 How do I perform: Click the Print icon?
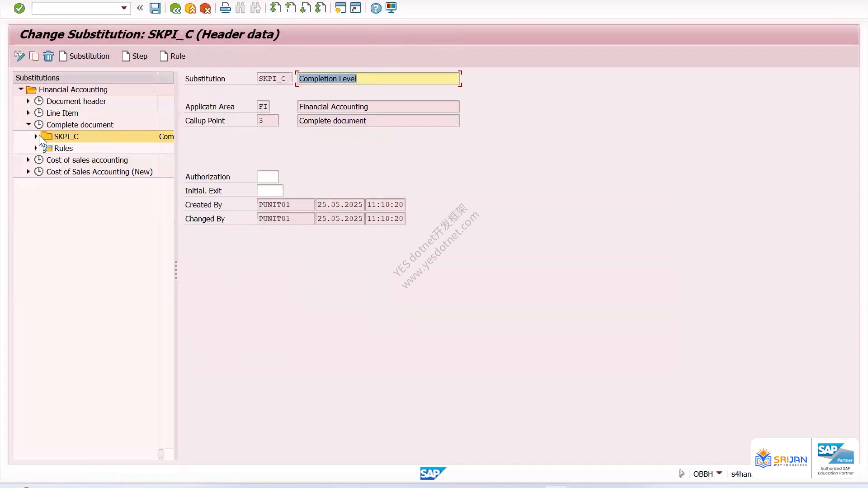(x=225, y=8)
